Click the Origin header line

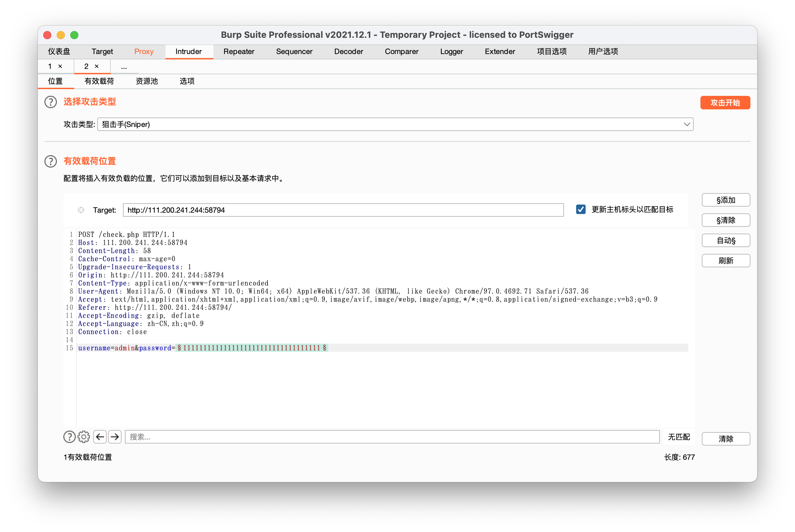(151, 275)
